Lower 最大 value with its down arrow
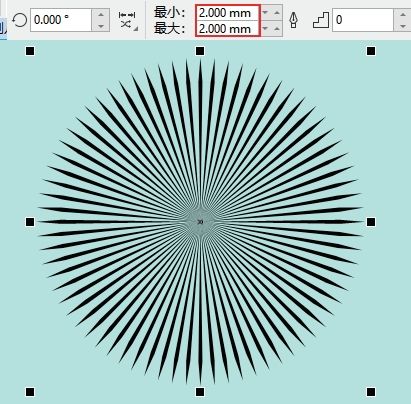The width and height of the screenshot is (411, 404). [x=265, y=29]
